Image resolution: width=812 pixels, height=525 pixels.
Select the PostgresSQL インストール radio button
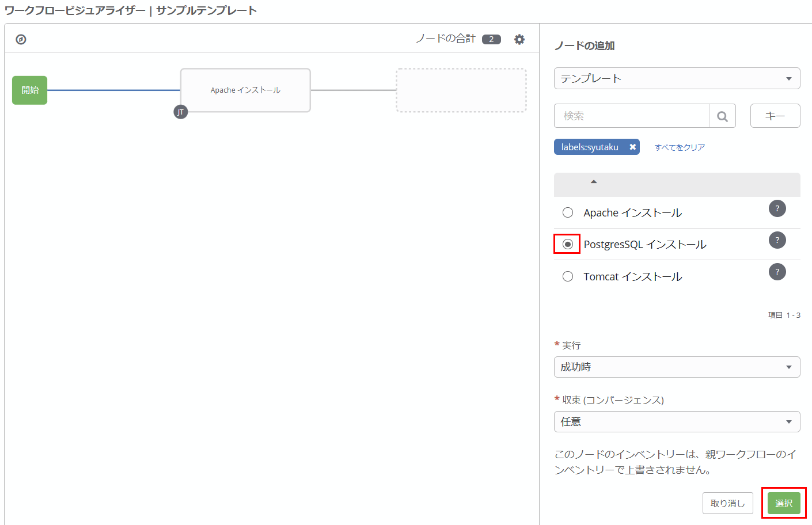[568, 244]
